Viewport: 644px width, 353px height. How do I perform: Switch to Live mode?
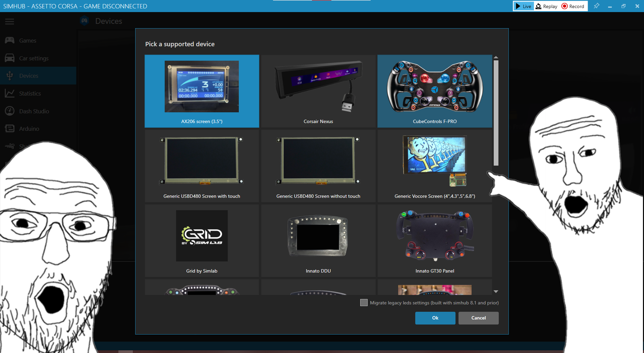point(524,6)
